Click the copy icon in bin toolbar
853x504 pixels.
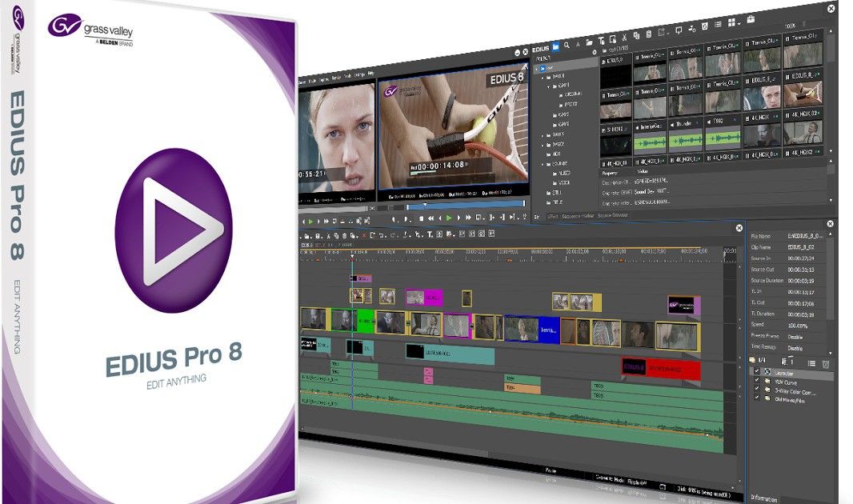click(636, 36)
